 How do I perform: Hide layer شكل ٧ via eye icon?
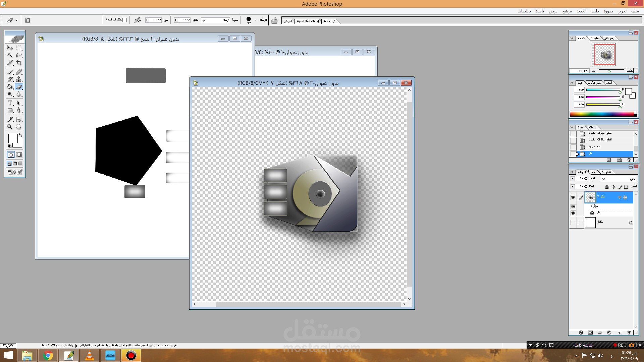coord(573,197)
